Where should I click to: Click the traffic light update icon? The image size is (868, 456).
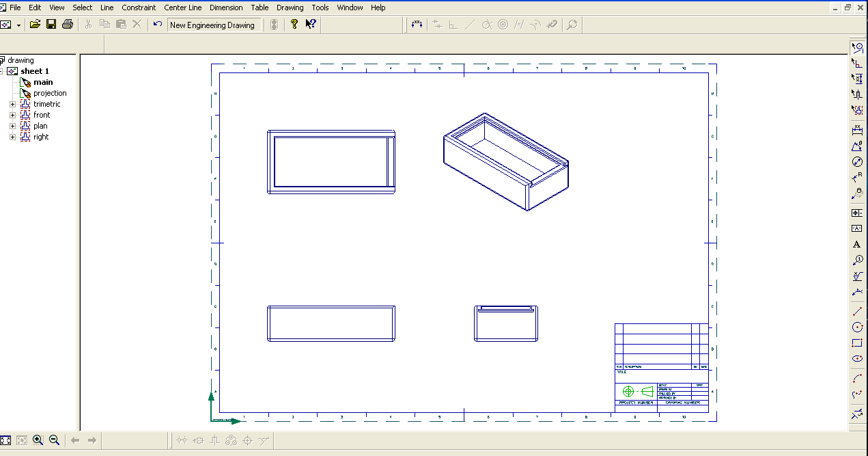click(x=274, y=25)
